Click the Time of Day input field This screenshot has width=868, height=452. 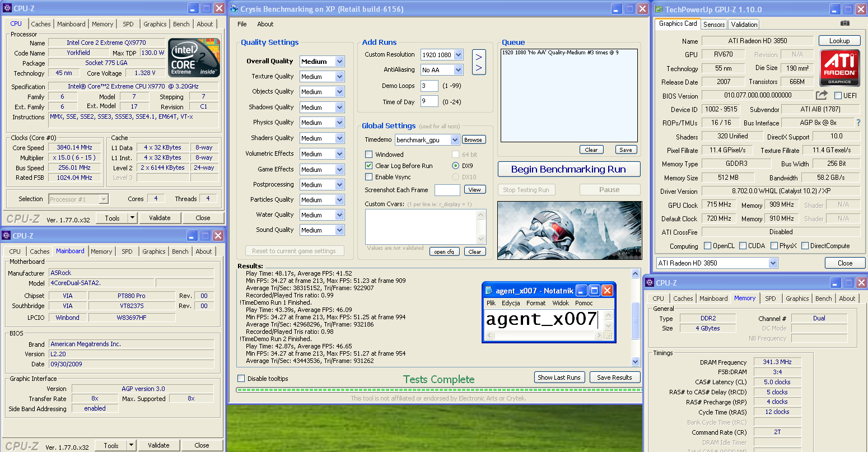[430, 101]
